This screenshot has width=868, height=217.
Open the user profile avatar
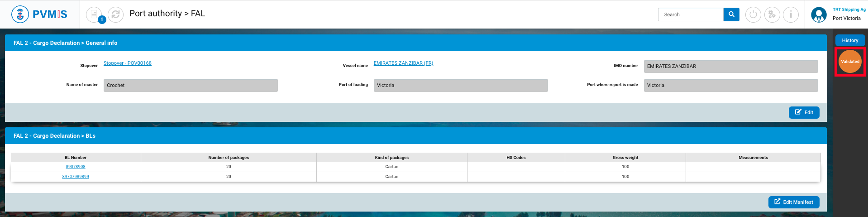point(819,14)
